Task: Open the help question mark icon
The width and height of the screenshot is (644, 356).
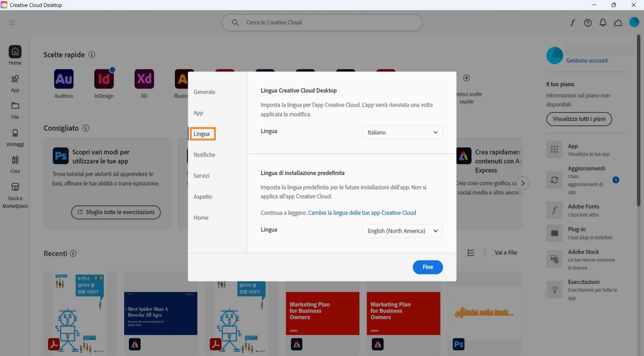Action: coord(588,23)
